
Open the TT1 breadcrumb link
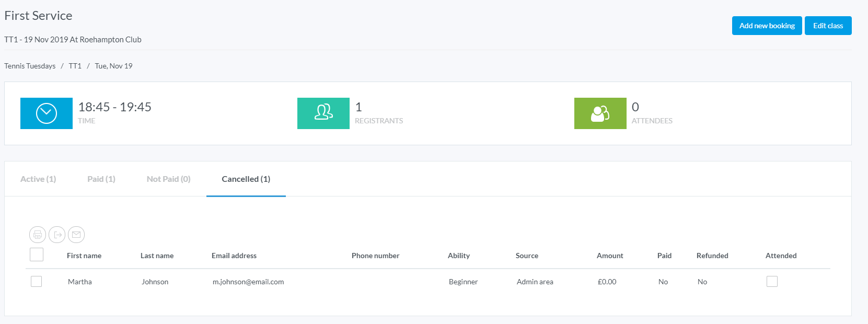pyautogui.click(x=75, y=66)
